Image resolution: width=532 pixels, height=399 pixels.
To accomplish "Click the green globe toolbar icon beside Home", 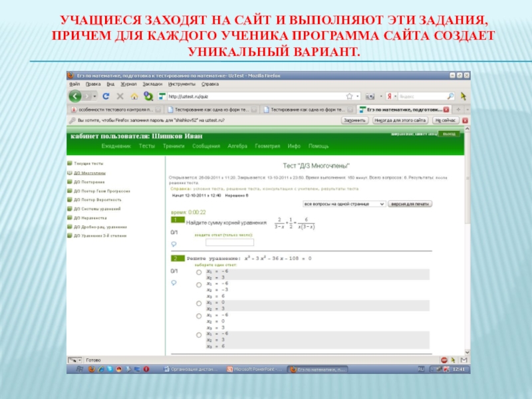I will pyautogui.click(x=148, y=96).
